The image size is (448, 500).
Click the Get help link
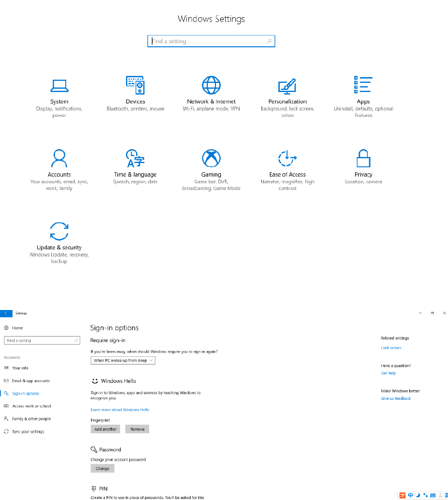388,373
